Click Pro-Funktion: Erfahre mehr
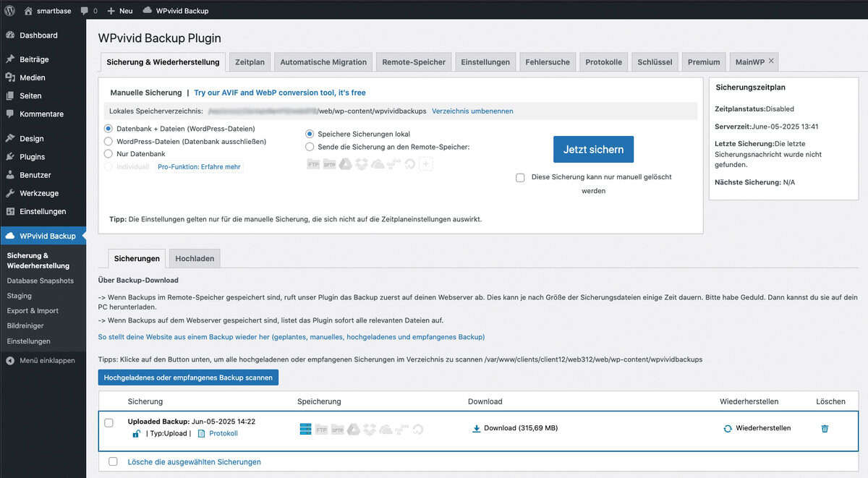Viewport: 868px width, 478px height. [197, 166]
